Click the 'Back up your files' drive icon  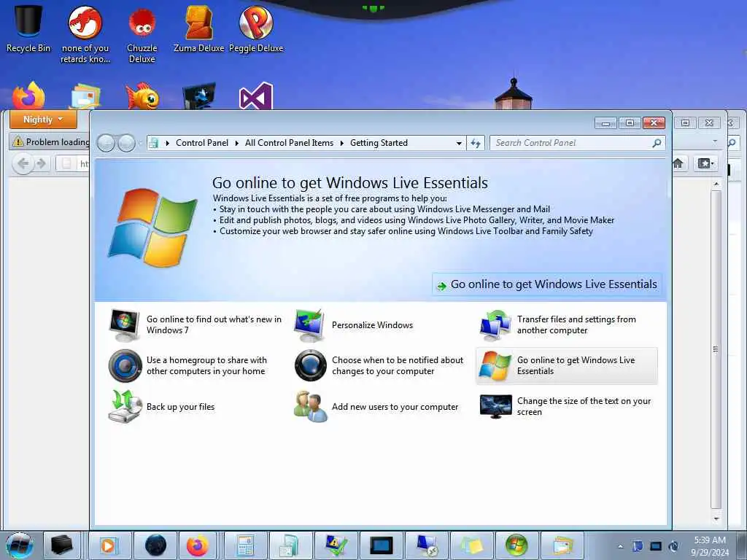tap(125, 407)
